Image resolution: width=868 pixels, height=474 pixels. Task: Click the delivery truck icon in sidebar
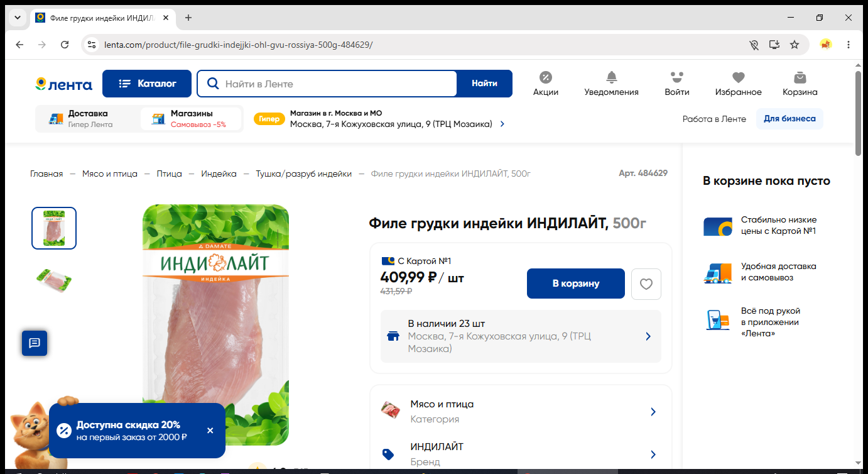[718, 272]
